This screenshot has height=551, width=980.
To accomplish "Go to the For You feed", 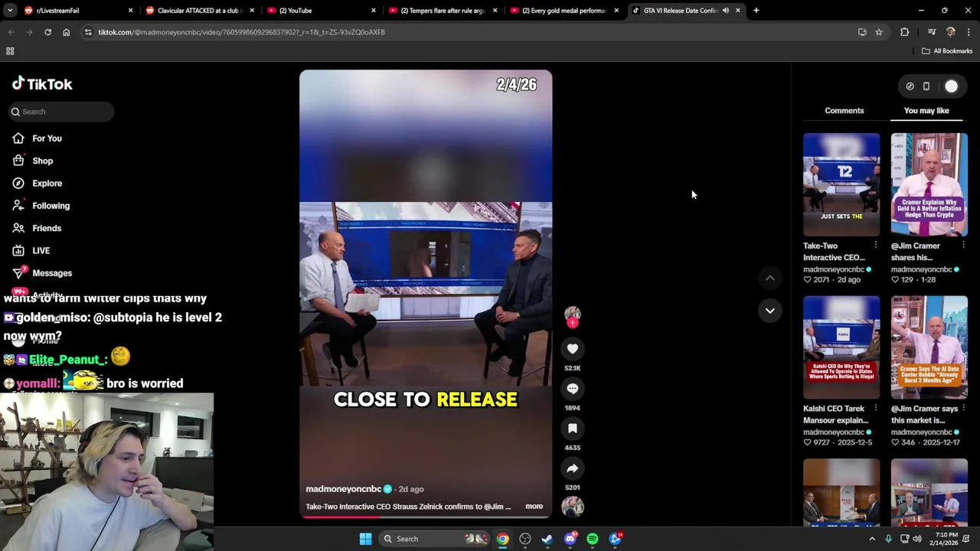I will click(x=47, y=139).
